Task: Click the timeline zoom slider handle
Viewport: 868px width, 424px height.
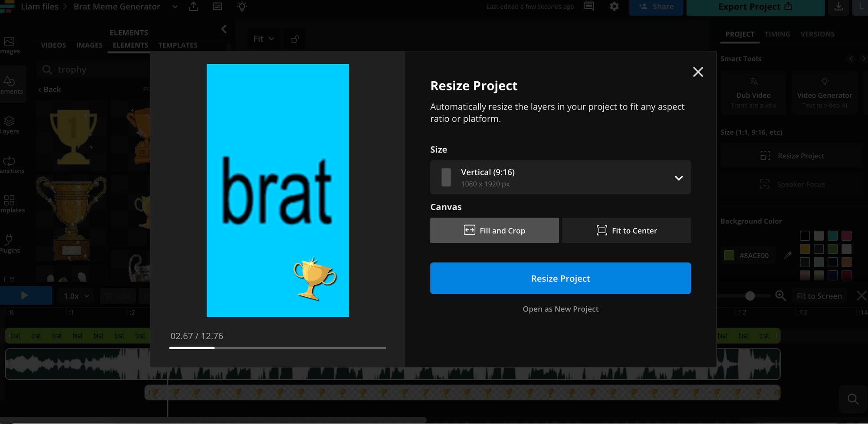Action: click(x=750, y=296)
